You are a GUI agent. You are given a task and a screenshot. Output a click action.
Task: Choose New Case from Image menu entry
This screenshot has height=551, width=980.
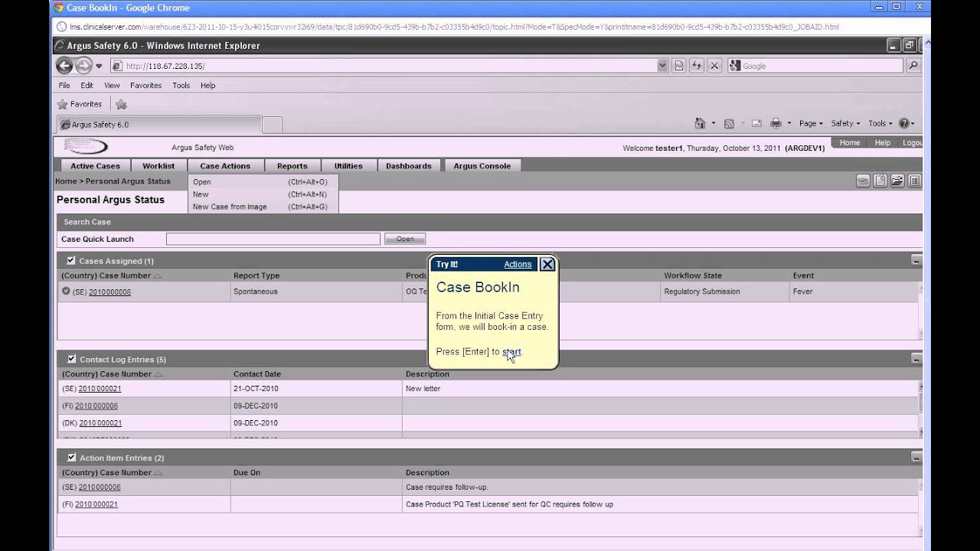point(262,207)
